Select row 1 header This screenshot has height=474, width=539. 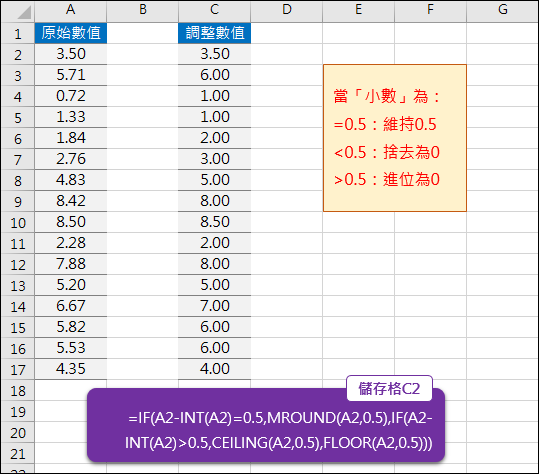[18, 33]
